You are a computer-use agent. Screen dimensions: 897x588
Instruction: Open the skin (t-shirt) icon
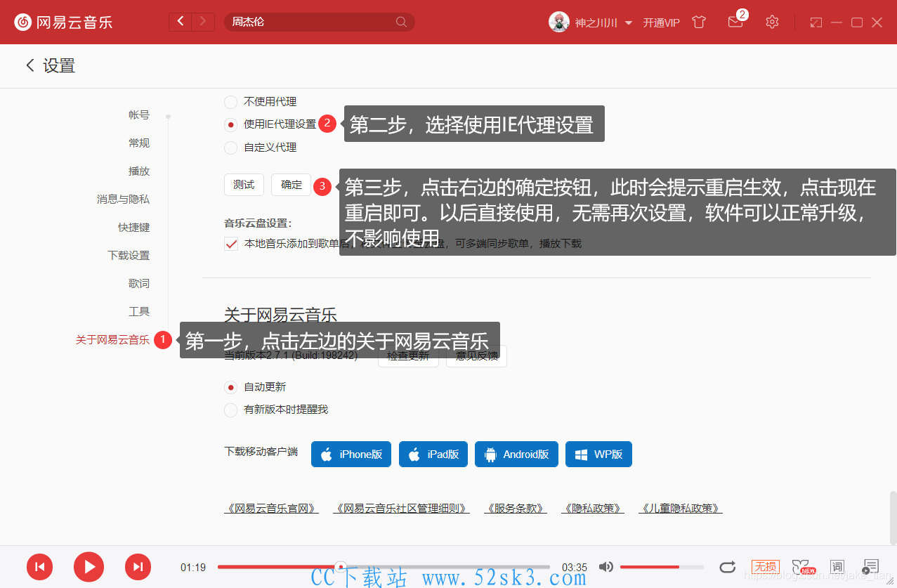(x=698, y=22)
